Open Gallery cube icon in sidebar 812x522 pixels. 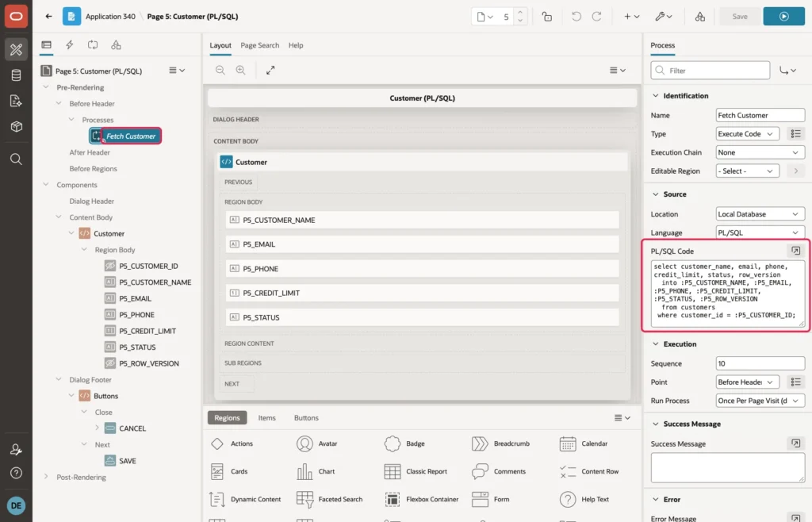(16, 127)
